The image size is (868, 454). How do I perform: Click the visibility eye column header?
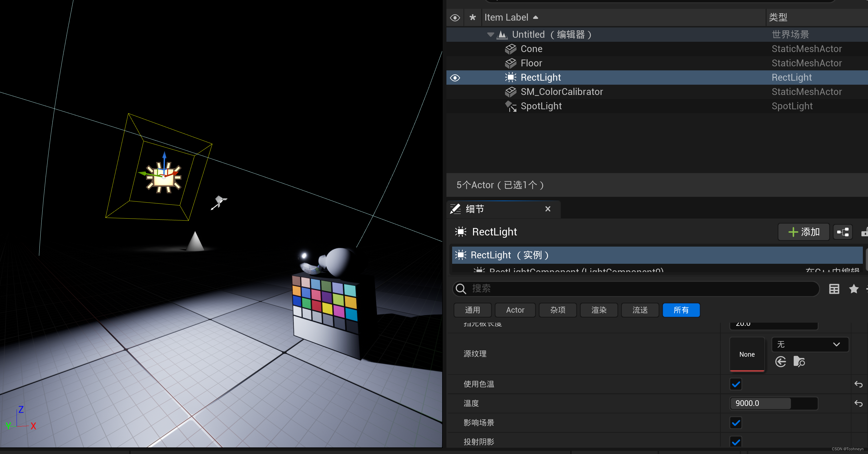tap(455, 17)
